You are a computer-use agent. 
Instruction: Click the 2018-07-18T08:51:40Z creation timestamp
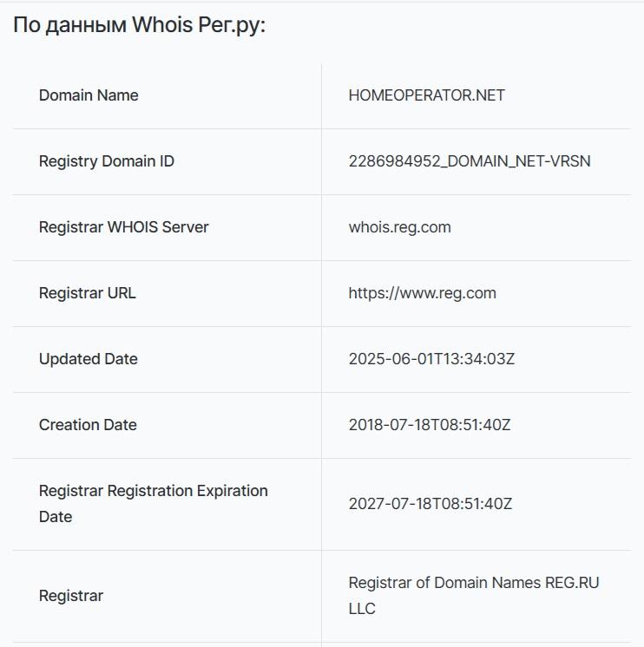click(430, 425)
